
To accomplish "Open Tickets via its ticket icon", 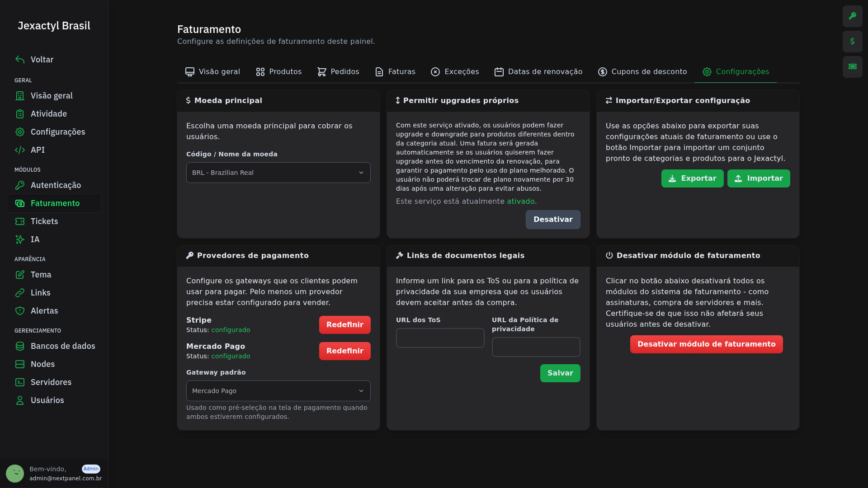I will coord(20,221).
